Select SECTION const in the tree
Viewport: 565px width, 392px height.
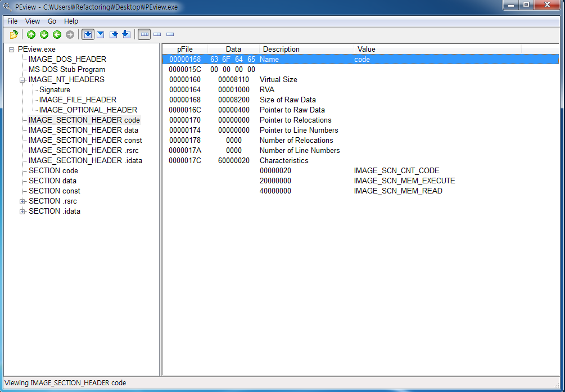click(55, 191)
